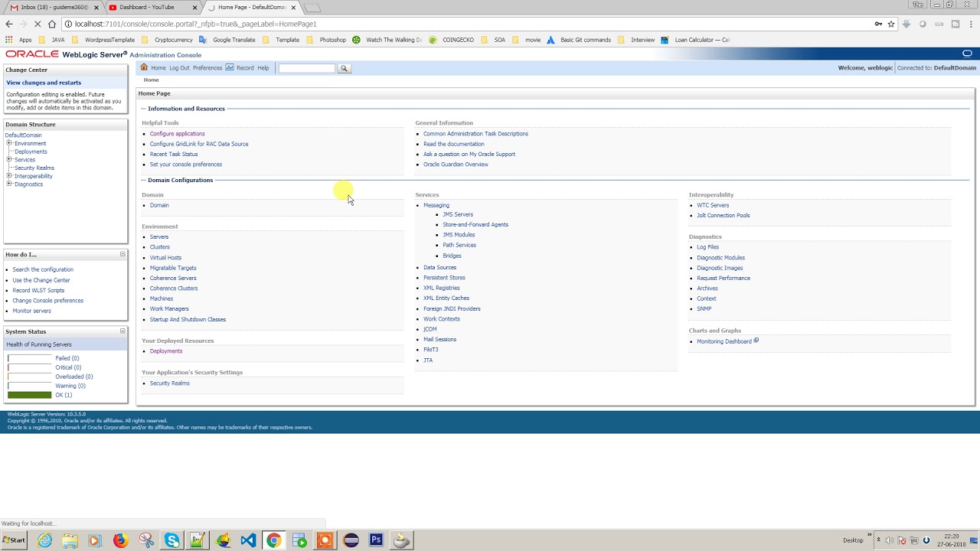Screen dimensions: 980x551
Task: Expand the Environment tree node
Action: [9, 143]
